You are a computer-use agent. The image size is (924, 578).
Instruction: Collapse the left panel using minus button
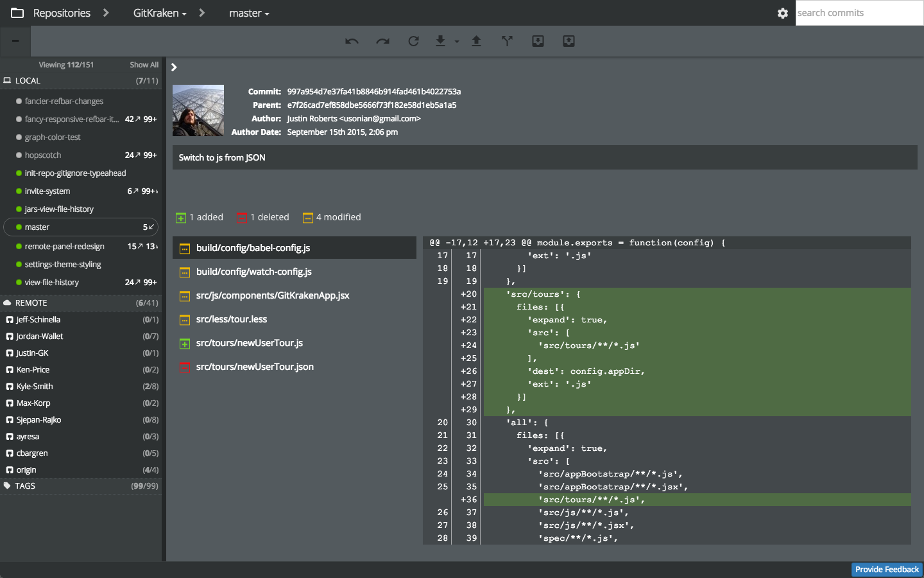point(15,41)
